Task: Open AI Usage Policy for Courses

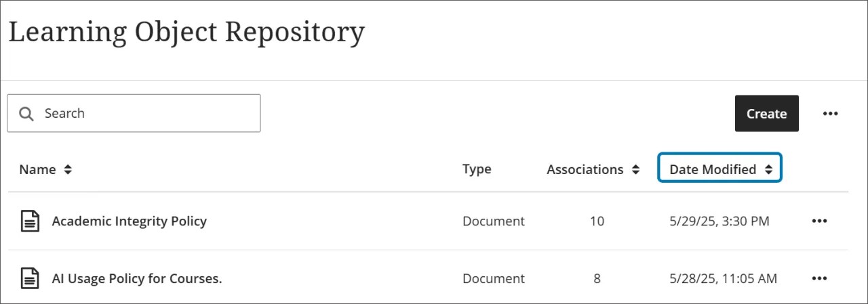Action: click(x=137, y=278)
